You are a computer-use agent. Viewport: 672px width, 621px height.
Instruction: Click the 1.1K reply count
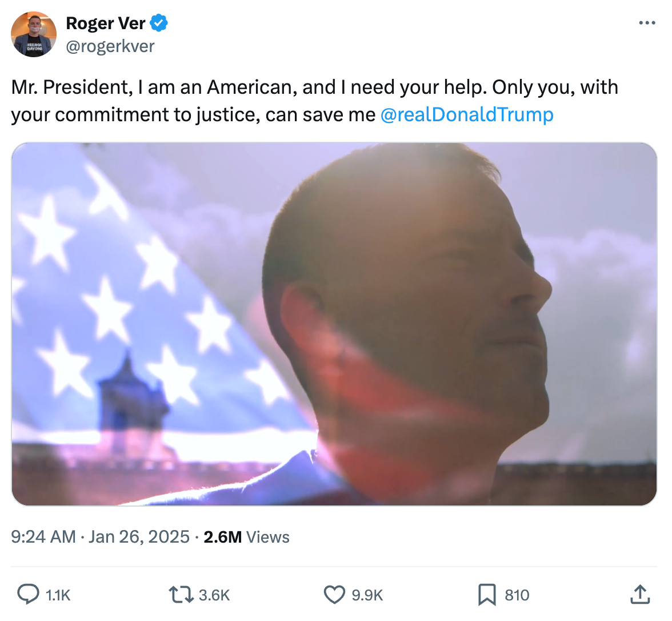(58, 595)
